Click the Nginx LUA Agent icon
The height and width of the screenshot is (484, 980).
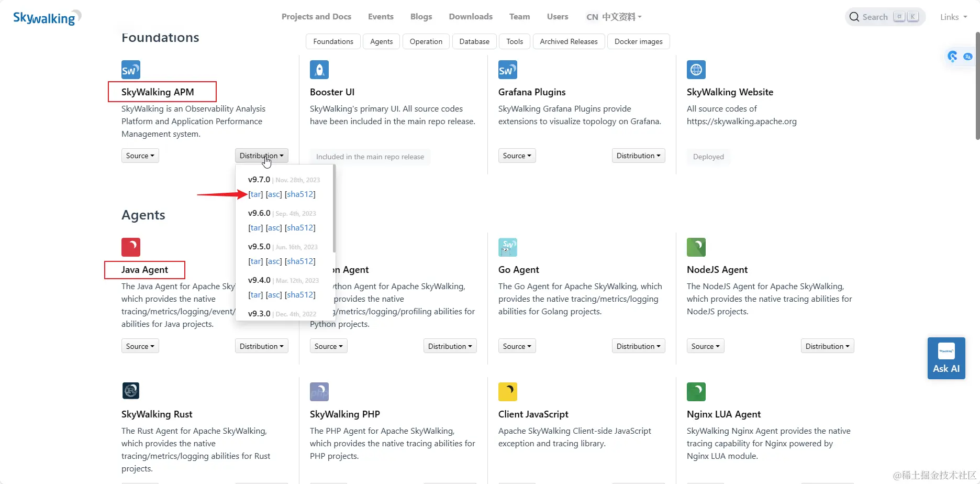tap(696, 392)
